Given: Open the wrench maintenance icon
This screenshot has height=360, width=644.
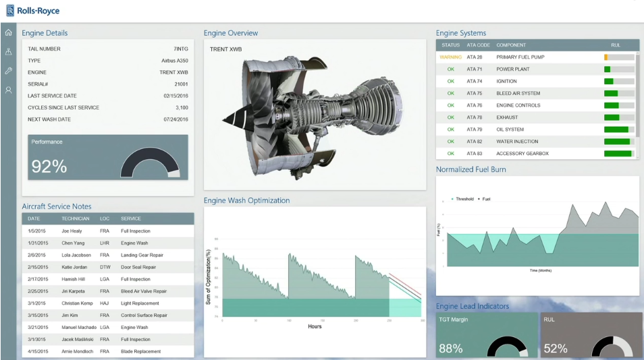Looking at the screenshot, I should [8, 70].
